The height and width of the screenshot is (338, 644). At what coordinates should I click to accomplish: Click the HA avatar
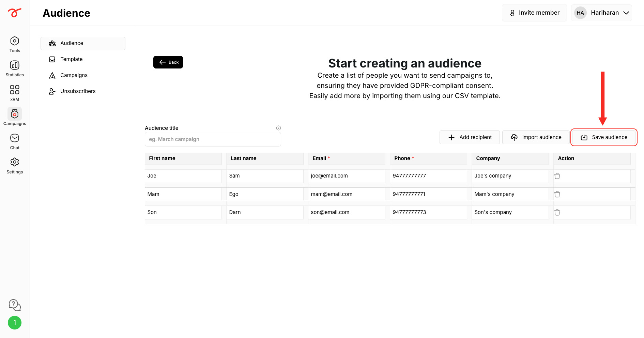click(x=580, y=13)
